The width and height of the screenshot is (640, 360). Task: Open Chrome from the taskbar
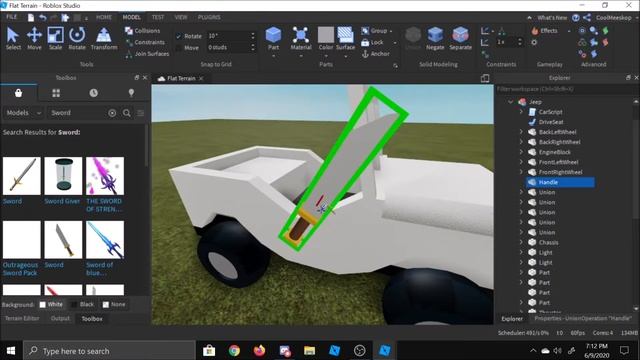point(234,351)
